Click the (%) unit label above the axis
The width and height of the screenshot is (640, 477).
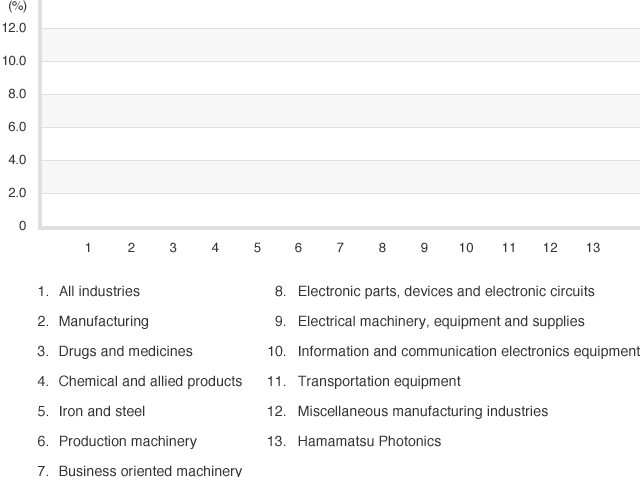click(x=17, y=6)
